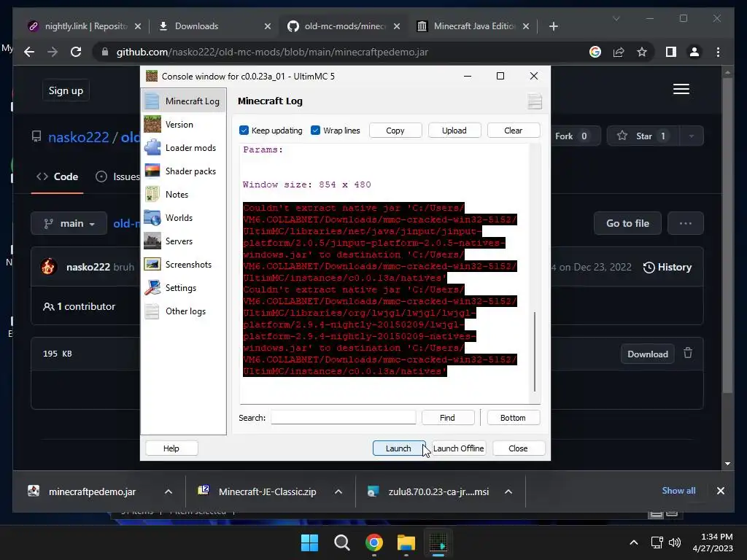Jump to log Bottom
Screen dimensions: 747x560
513,418
